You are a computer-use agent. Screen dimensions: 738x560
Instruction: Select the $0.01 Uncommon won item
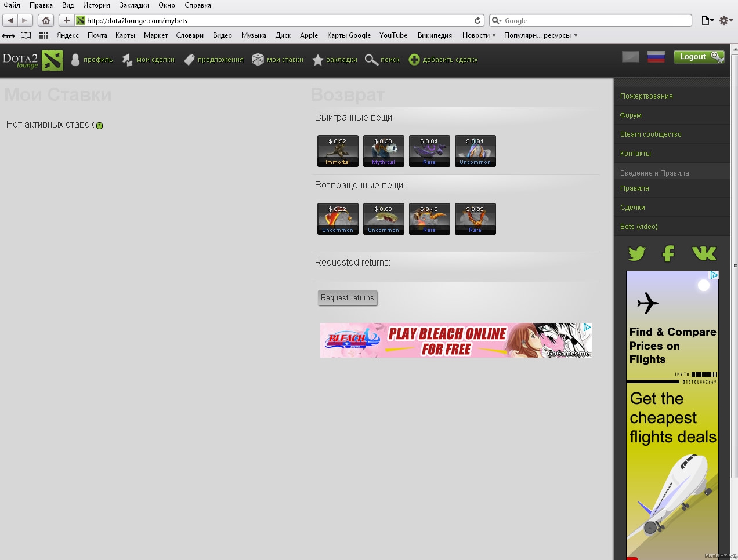(475, 151)
